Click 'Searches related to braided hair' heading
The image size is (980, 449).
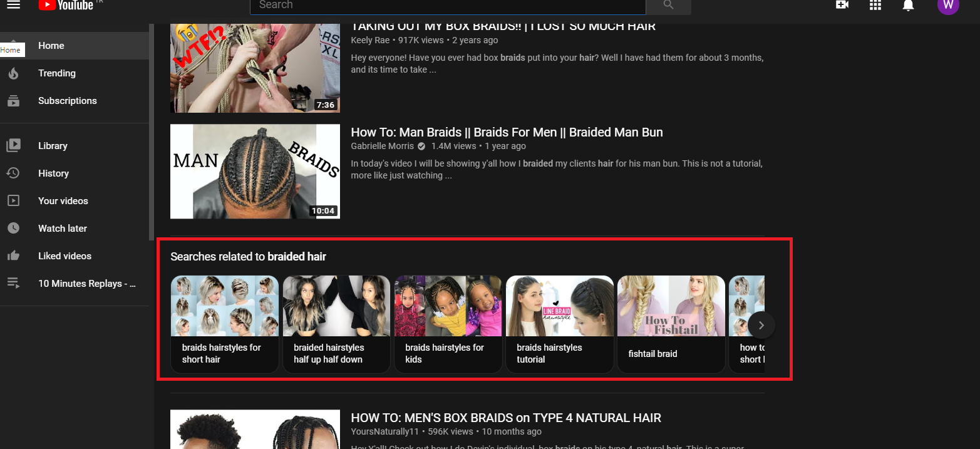coord(248,257)
